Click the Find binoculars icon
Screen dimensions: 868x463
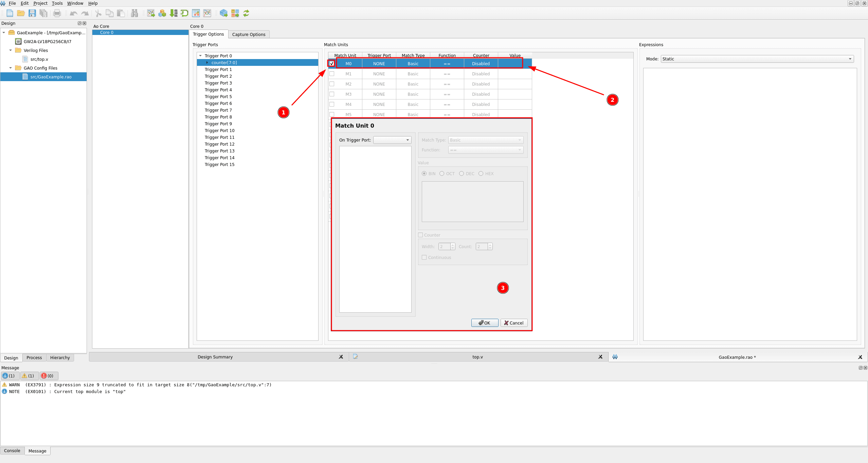pyautogui.click(x=134, y=13)
